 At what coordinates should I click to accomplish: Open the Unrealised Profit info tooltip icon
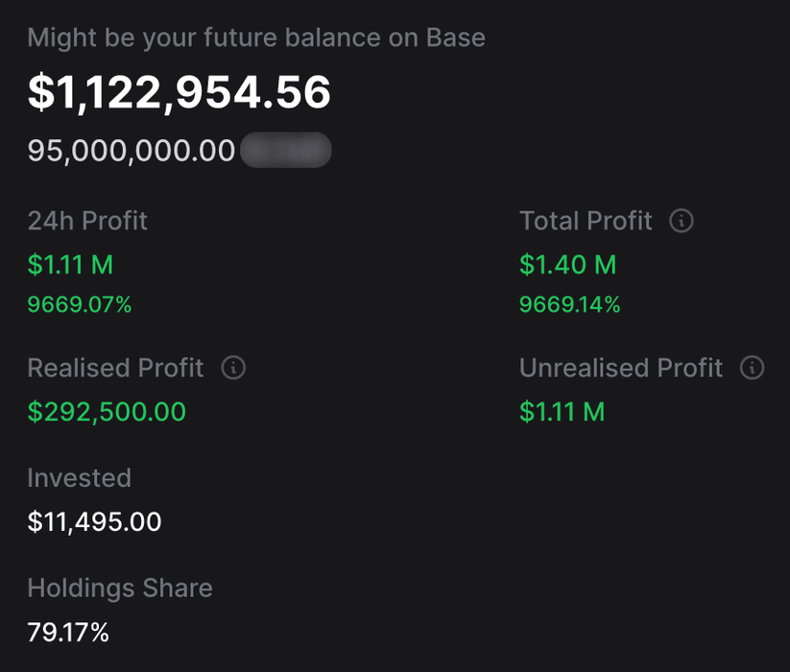(x=753, y=368)
